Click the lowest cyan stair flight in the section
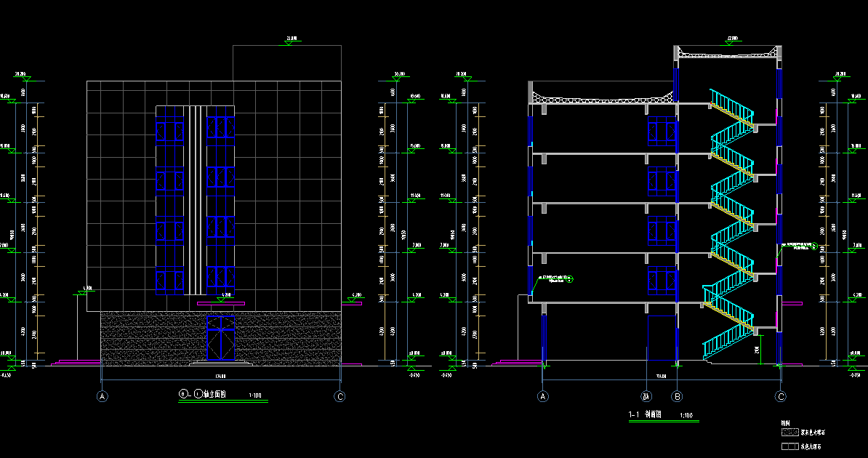The width and height of the screenshot is (868, 458). click(x=728, y=342)
